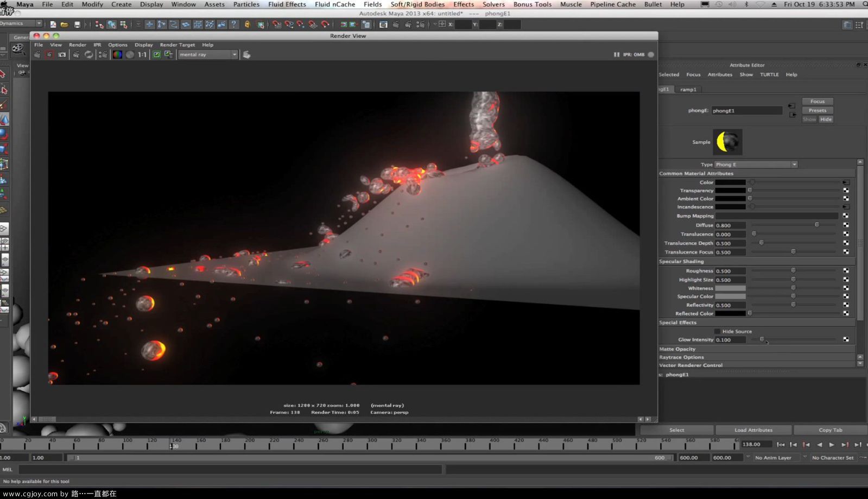Click the new scene icon in status line
This screenshot has width=868, height=499.
(x=53, y=24)
